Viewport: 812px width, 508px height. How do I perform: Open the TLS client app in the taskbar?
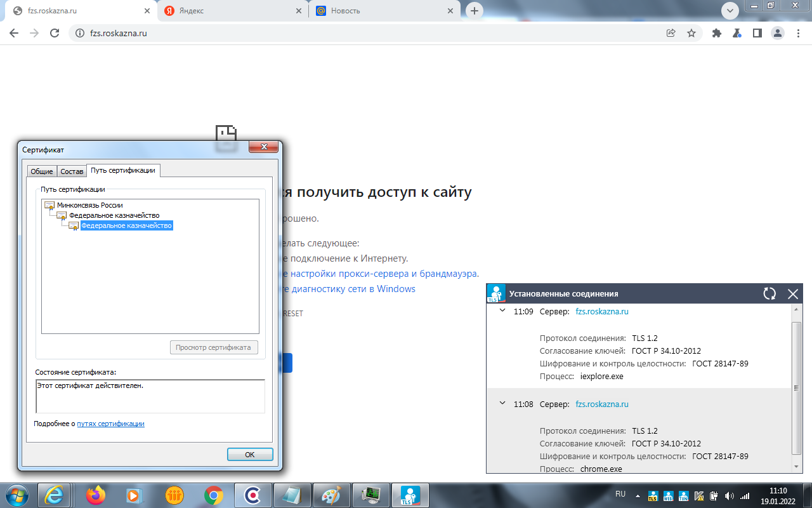coord(410,495)
